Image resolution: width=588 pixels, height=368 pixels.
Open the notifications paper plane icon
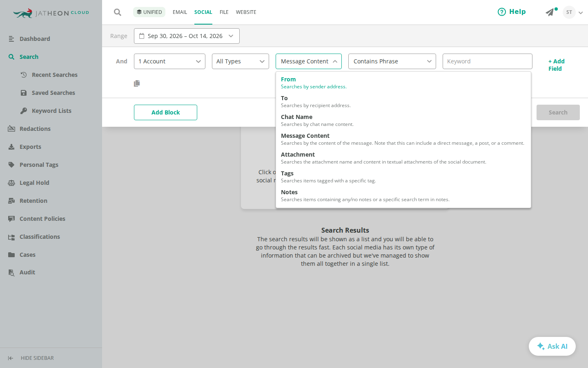(550, 12)
